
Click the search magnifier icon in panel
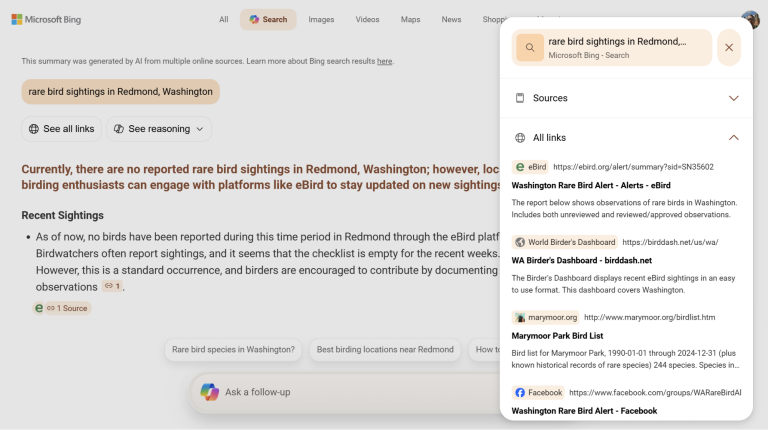click(x=530, y=48)
